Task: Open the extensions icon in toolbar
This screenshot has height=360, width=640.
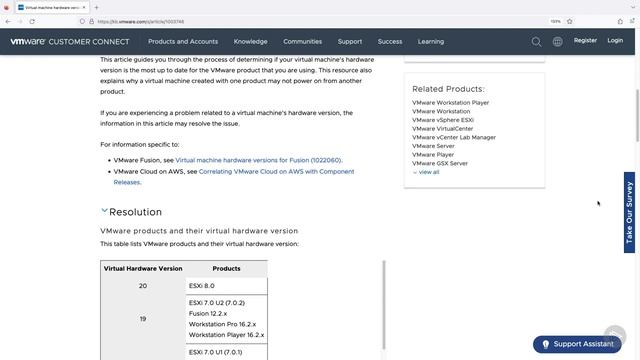Action: pyautogui.click(x=620, y=22)
